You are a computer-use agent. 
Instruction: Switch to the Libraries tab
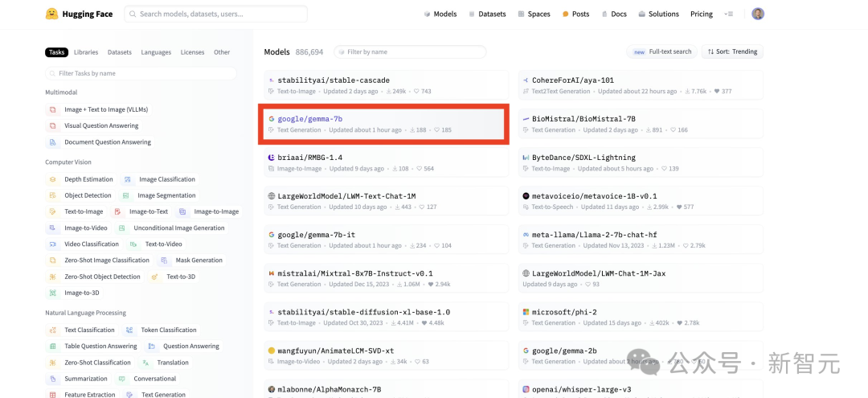[86, 52]
